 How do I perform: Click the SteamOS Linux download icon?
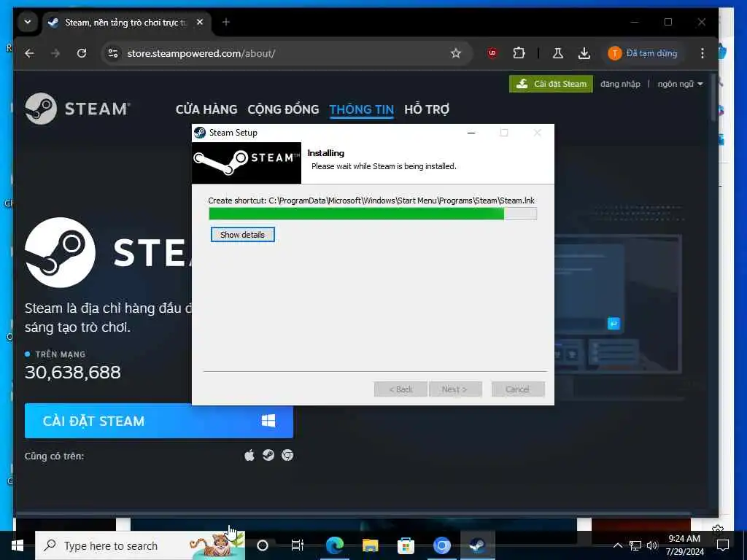[268, 455]
